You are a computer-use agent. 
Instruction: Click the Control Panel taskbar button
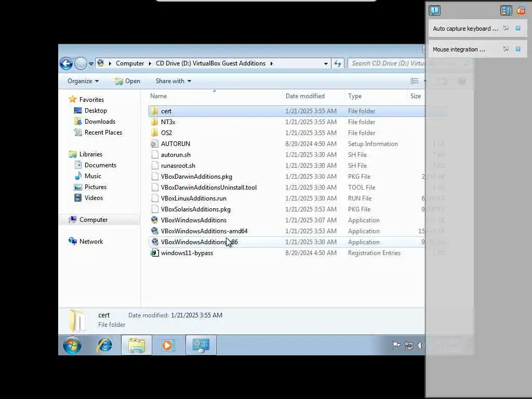click(x=201, y=345)
